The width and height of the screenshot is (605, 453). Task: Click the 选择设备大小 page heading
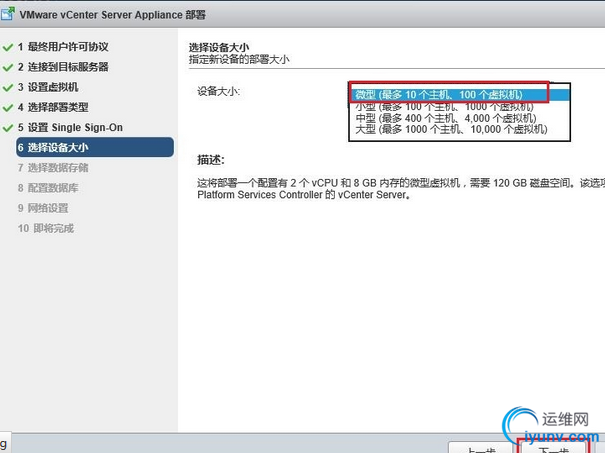[x=219, y=47]
